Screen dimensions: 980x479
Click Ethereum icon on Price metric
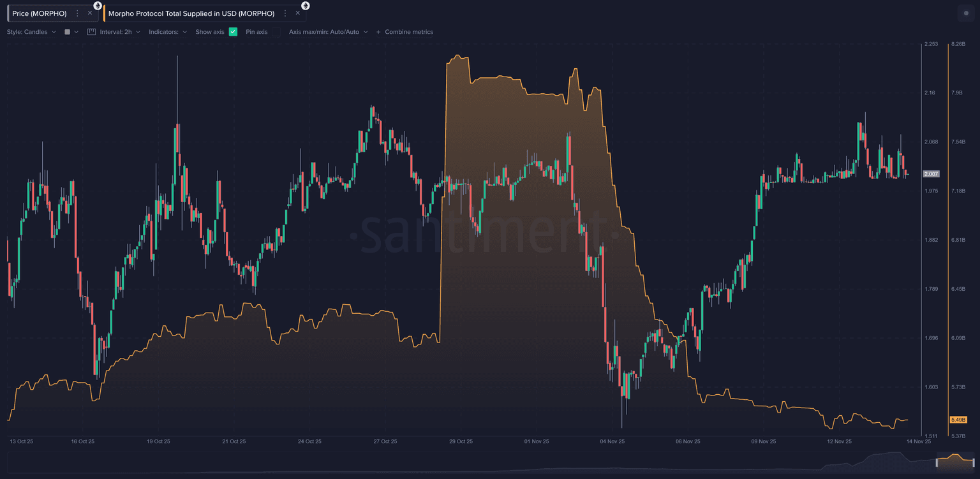coord(98,6)
